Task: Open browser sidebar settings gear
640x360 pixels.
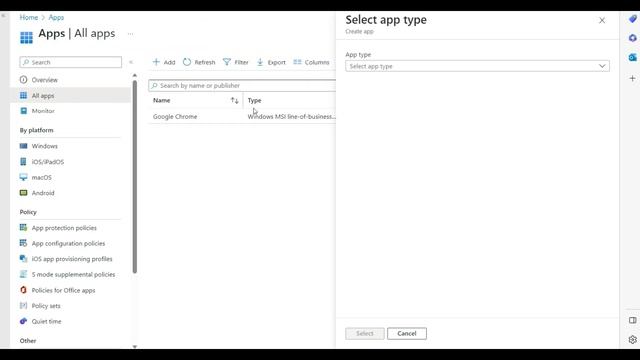Action: [x=632, y=340]
